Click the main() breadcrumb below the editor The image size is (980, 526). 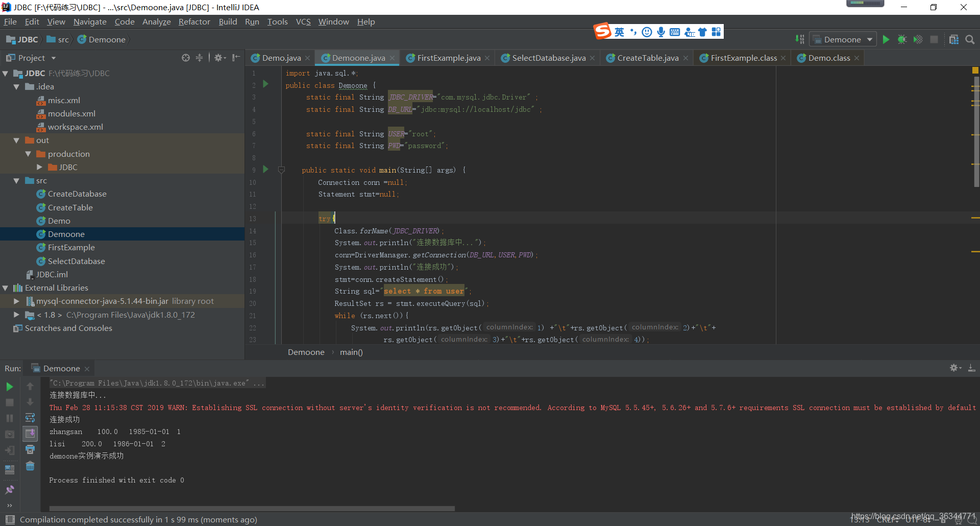tap(351, 352)
